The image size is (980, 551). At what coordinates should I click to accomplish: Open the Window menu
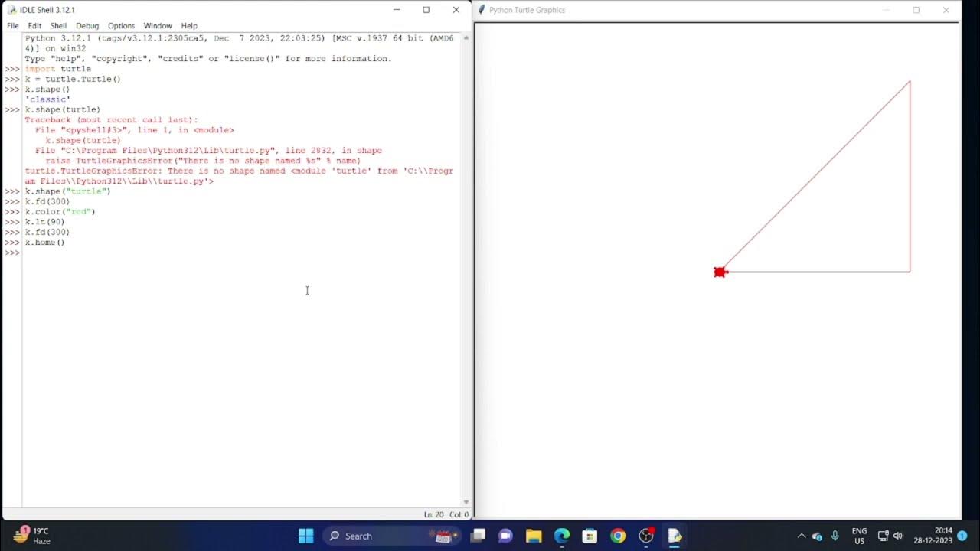pyautogui.click(x=158, y=25)
